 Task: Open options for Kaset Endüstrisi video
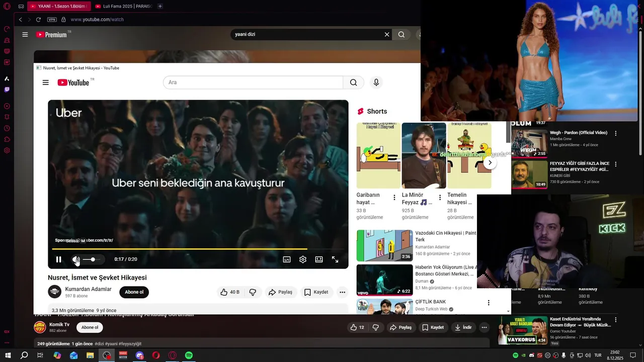[615, 320]
